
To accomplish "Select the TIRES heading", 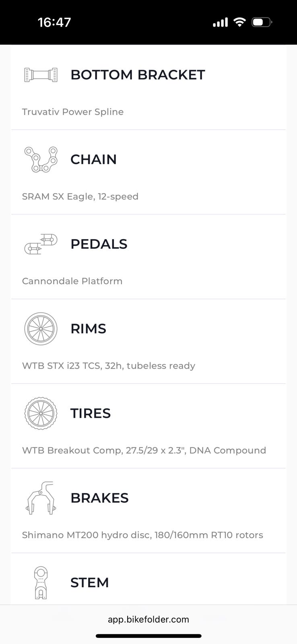I will 91,413.
